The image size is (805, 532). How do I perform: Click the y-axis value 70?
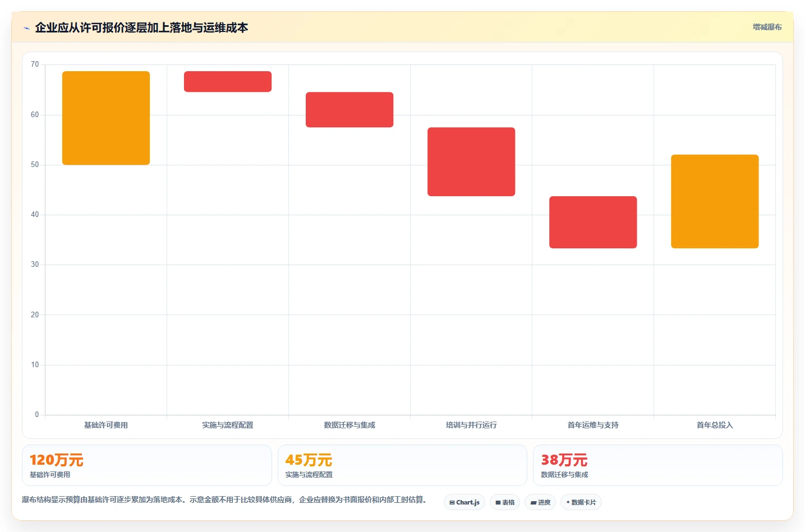35,64
